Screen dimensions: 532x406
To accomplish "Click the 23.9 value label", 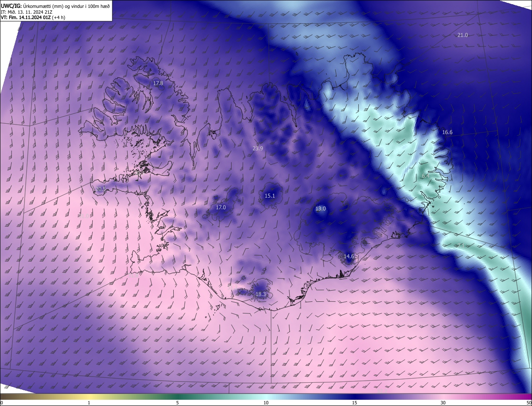I will point(258,149).
